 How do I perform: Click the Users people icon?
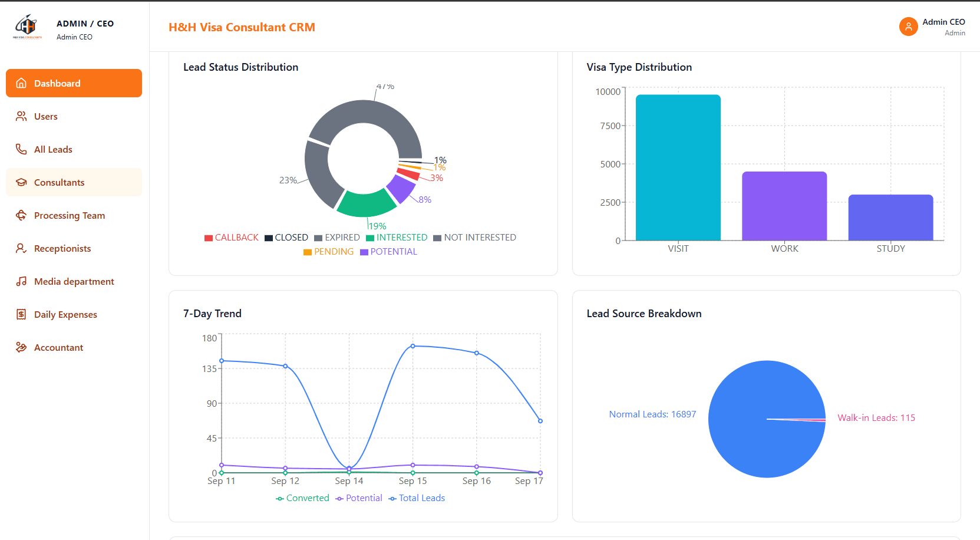click(x=21, y=116)
